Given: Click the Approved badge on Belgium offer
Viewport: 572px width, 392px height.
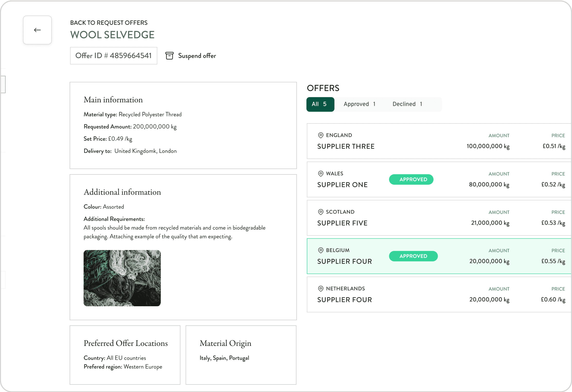Looking at the screenshot, I should [413, 256].
